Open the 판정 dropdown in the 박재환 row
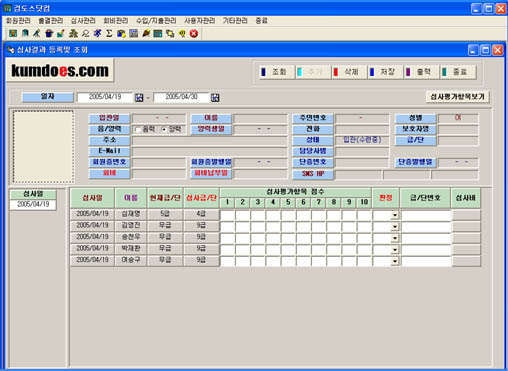This screenshot has height=371, width=508. click(x=395, y=249)
